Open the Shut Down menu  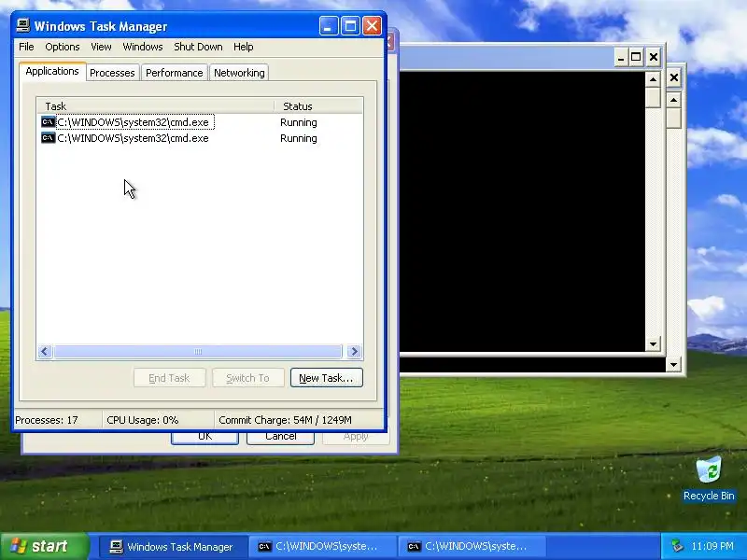coord(198,47)
